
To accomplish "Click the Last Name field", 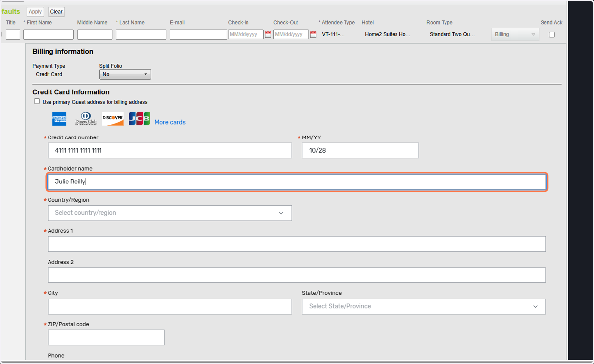I will click(141, 35).
